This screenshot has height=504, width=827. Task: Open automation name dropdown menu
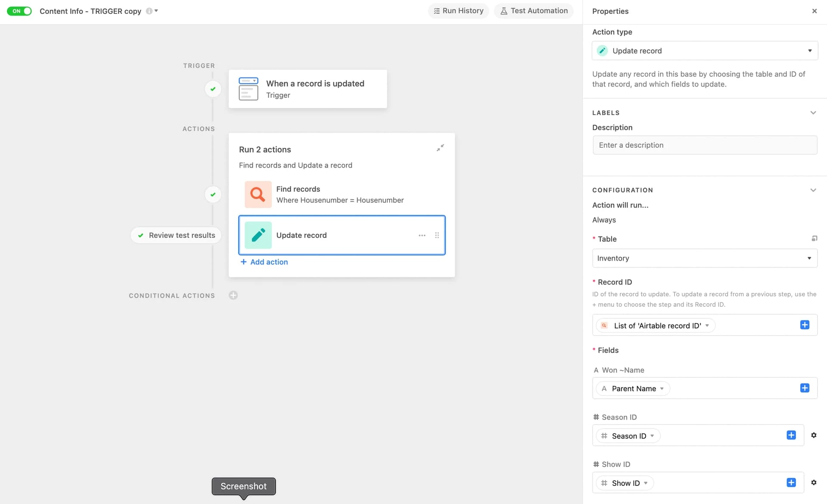(x=156, y=11)
